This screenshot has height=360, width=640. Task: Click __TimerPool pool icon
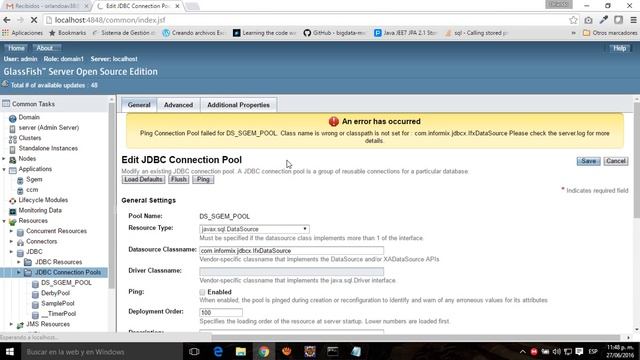click(x=35, y=314)
